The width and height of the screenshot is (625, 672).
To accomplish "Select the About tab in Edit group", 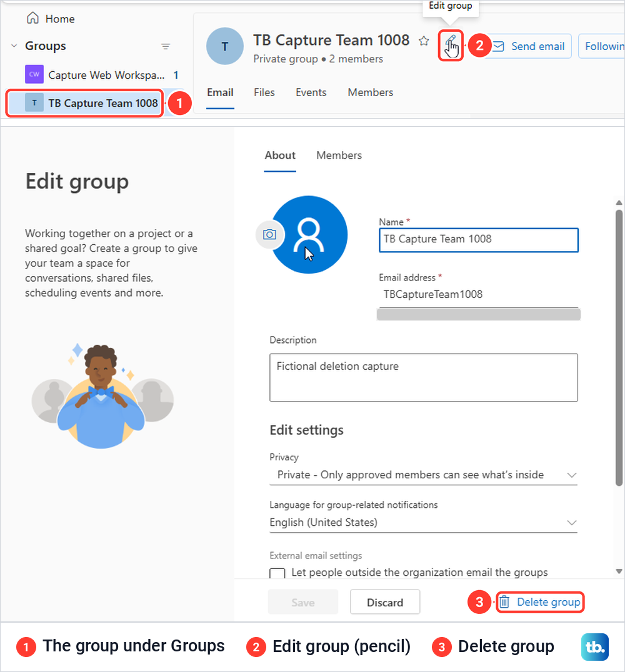I will point(279,156).
